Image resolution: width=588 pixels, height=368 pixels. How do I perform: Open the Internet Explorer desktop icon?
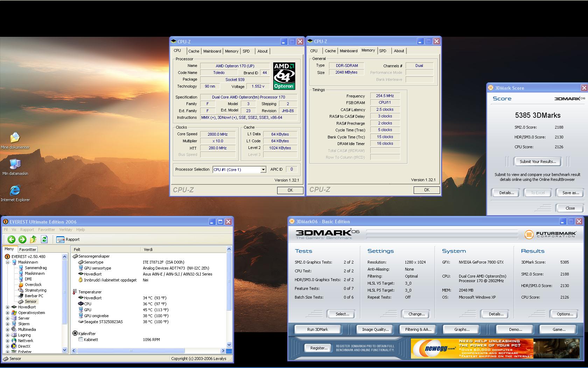pyautogui.click(x=15, y=193)
